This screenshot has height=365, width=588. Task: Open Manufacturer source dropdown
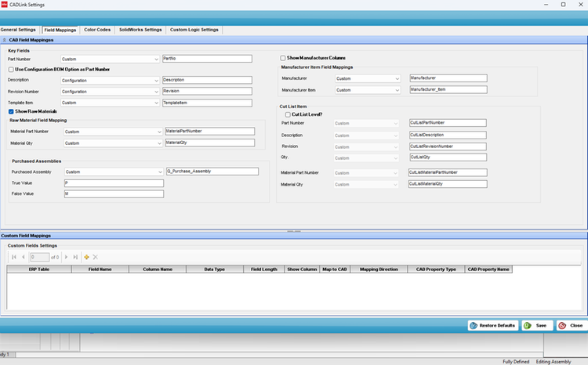coord(368,78)
